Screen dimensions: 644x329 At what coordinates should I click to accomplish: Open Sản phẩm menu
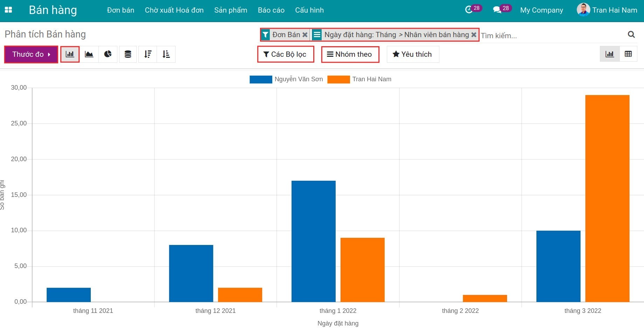click(231, 10)
